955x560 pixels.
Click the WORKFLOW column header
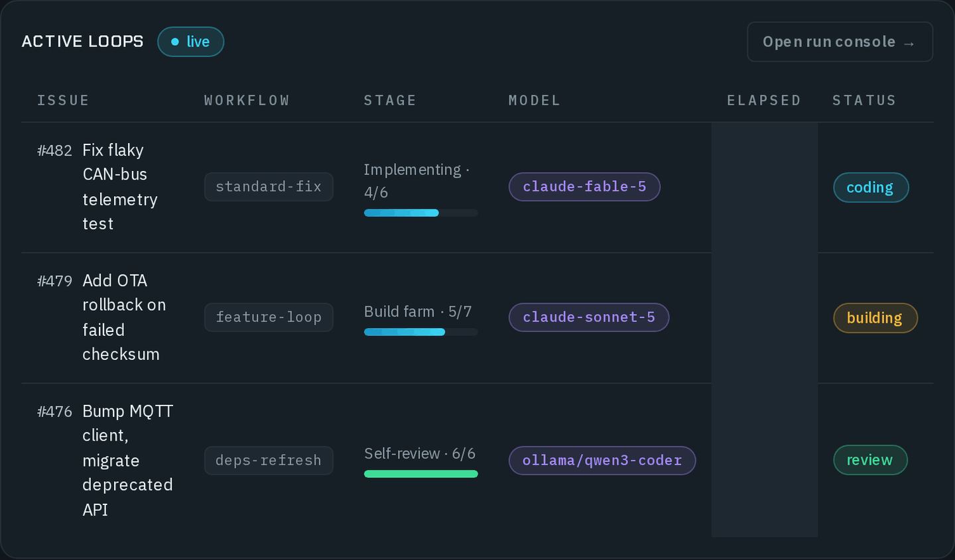tap(247, 100)
